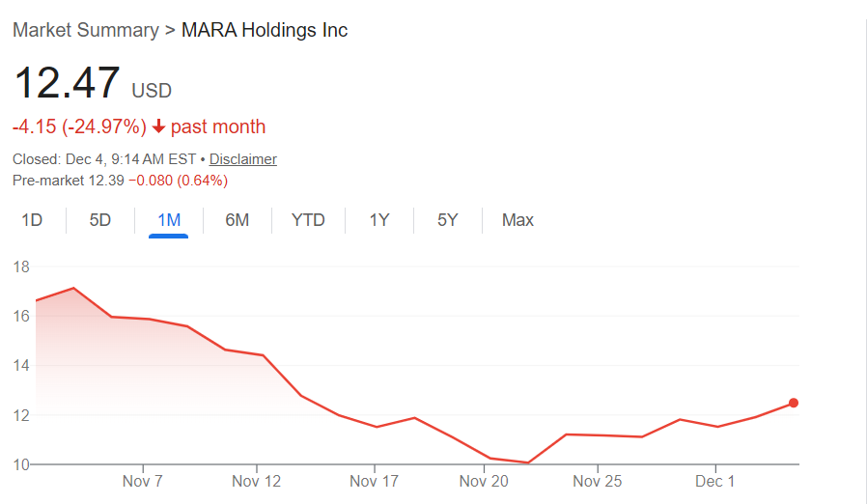Open the 5Y chart view
This screenshot has width=867, height=504.
click(x=448, y=220)
